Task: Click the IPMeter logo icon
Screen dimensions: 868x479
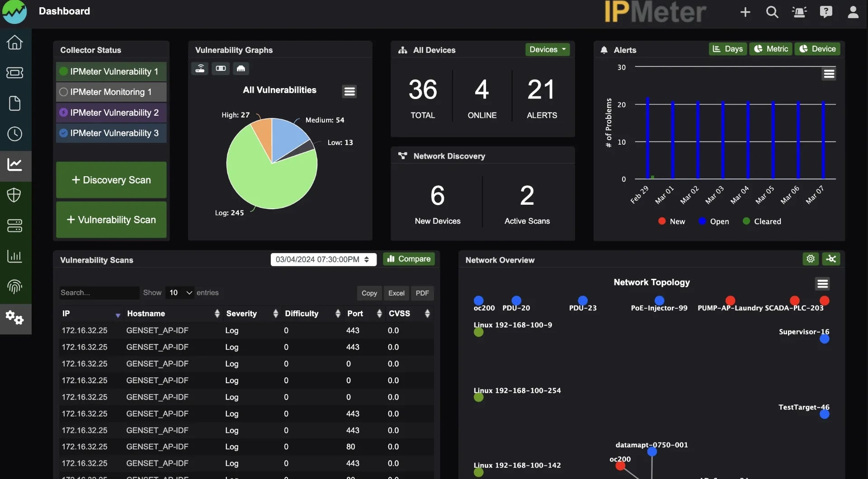Action: click(x=14, y=12)
